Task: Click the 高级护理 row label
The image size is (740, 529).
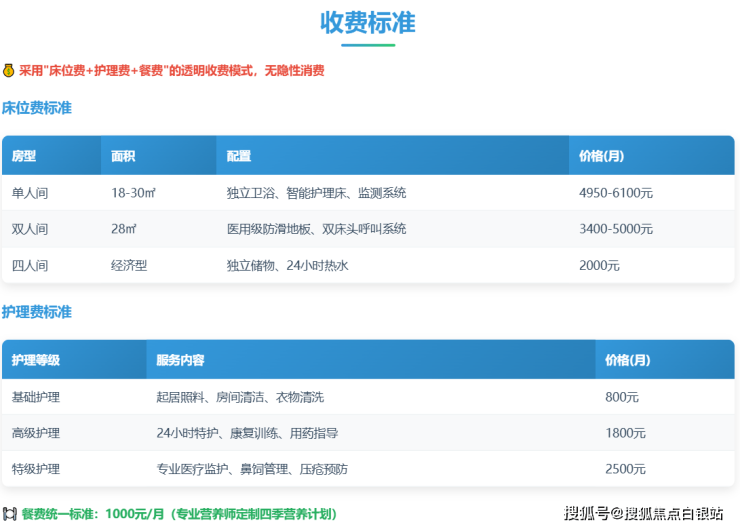Action: tap(36, 433)
